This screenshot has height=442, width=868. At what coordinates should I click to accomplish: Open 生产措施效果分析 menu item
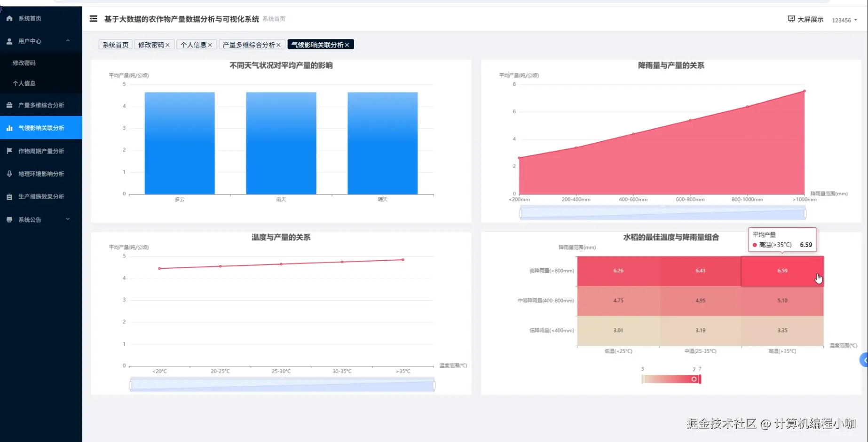pos(41,197)
